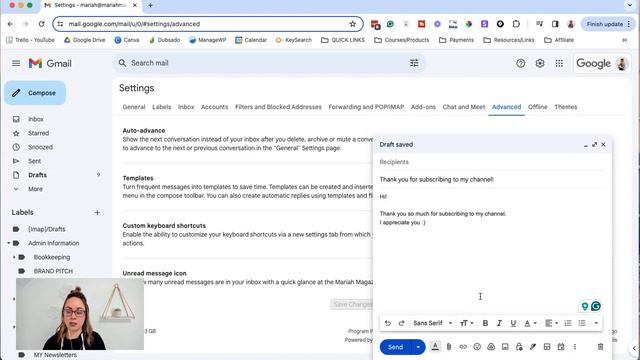Screen dimensions: 640x360
Task: Switch to the Add-ons tab
Action: point(423,107)
